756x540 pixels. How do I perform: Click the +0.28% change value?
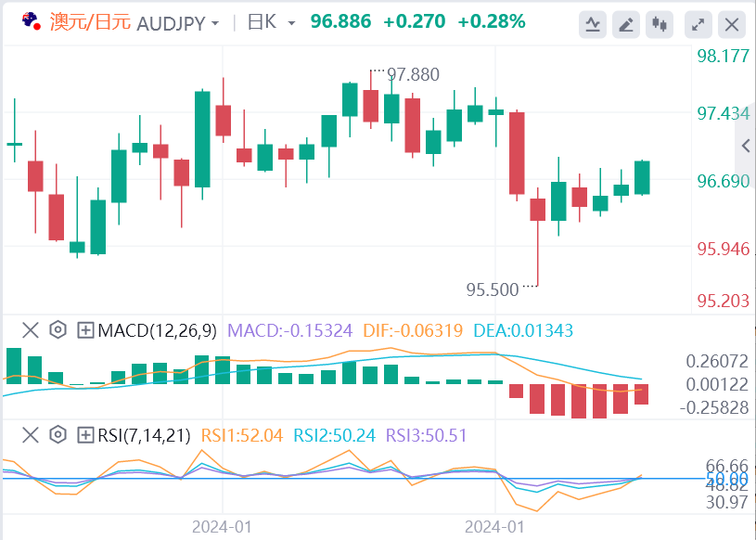(492, 21)
